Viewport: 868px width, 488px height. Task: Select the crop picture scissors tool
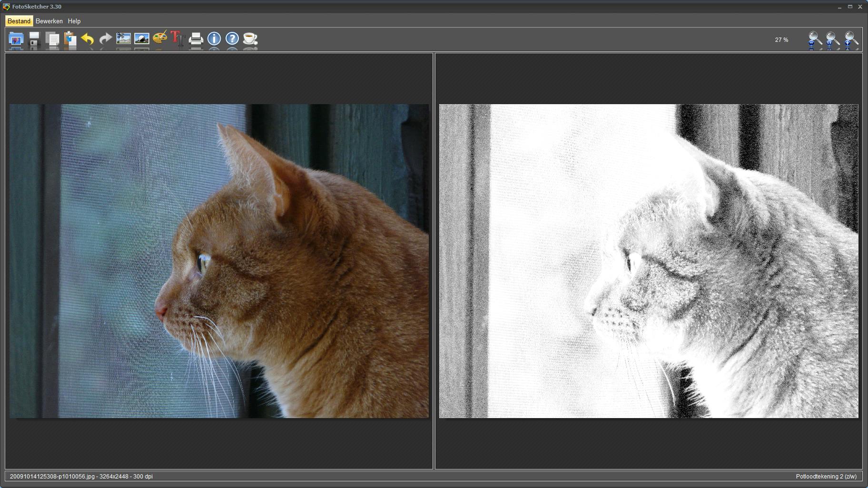(x=124, y=39)
